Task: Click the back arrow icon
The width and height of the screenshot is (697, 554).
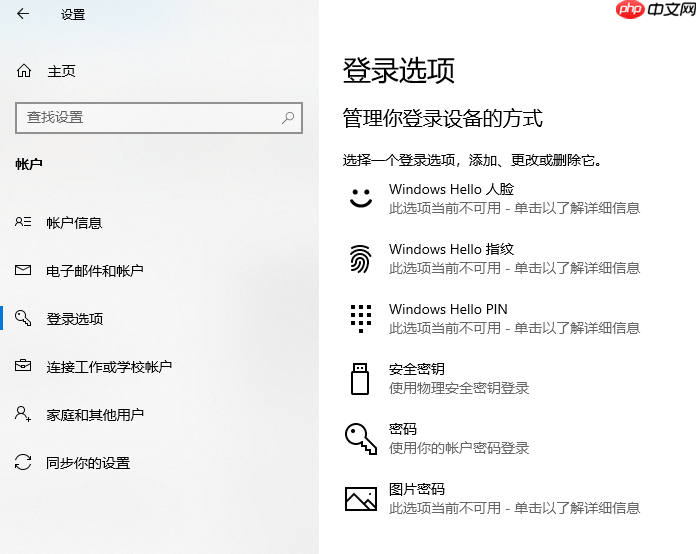Action: coord(23,14)
